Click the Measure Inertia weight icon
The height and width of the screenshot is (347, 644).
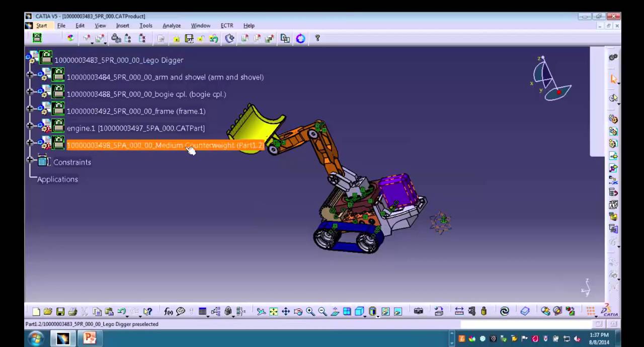(484, 311)
